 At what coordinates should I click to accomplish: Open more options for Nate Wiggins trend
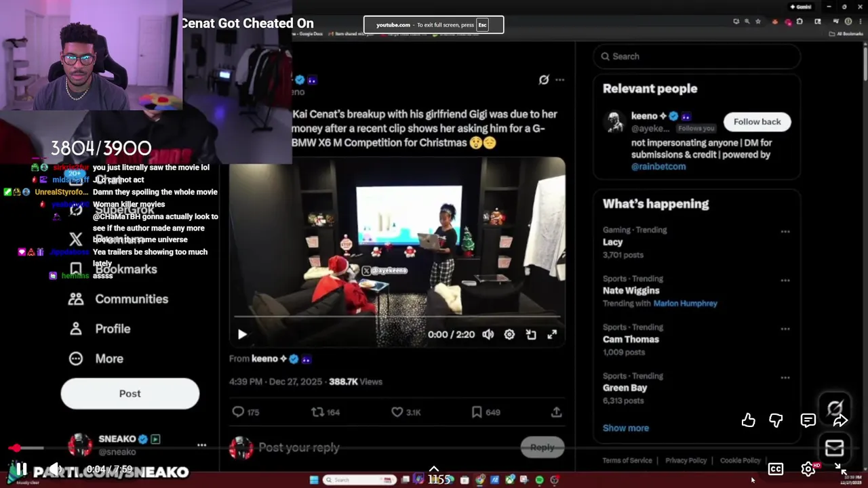coord(785,280)
